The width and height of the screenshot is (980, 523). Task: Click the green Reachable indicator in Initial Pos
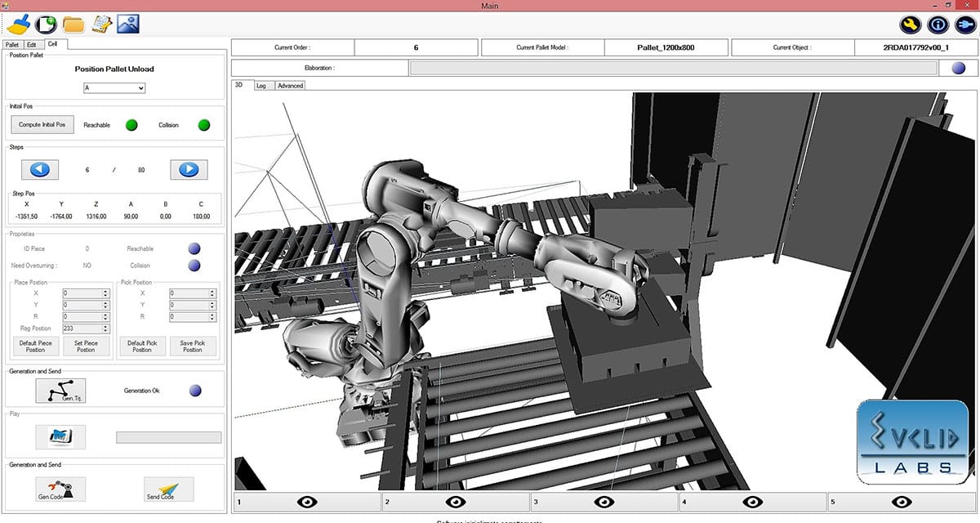[131, 125]
